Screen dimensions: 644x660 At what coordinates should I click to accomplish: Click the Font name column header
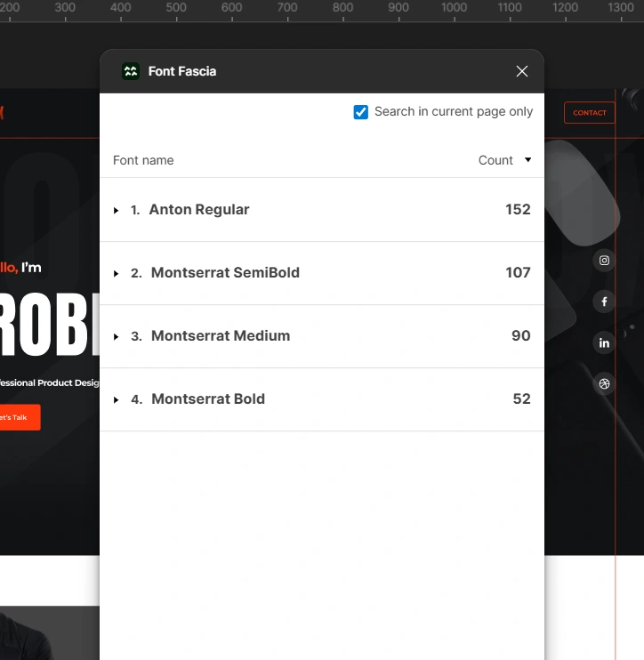coord(143,160)
